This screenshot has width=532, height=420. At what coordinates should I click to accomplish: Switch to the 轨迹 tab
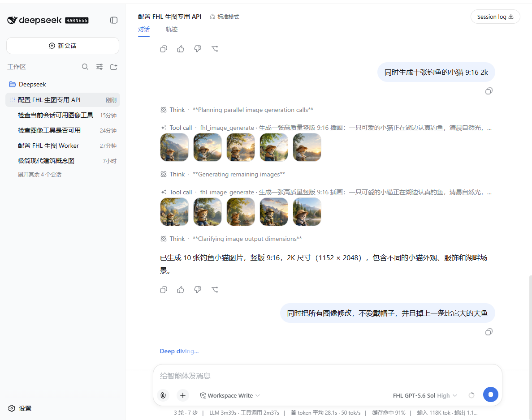tap(171, 30)
